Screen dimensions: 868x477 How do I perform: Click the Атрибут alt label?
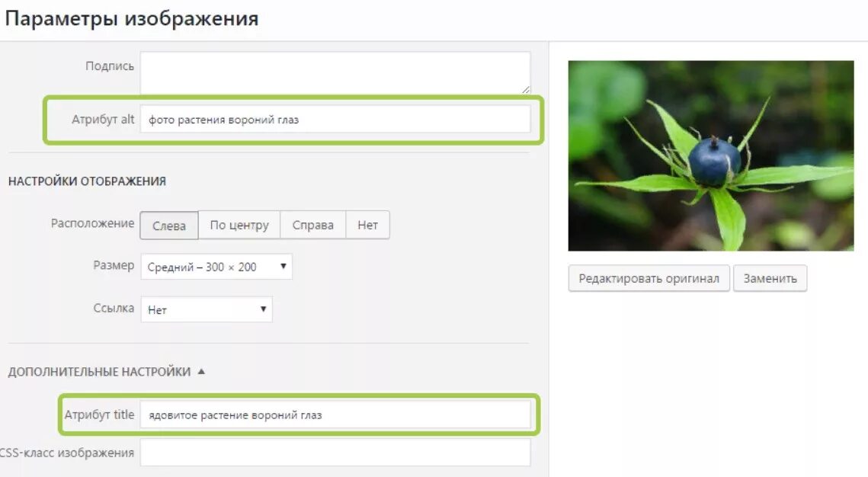(103, 119)
